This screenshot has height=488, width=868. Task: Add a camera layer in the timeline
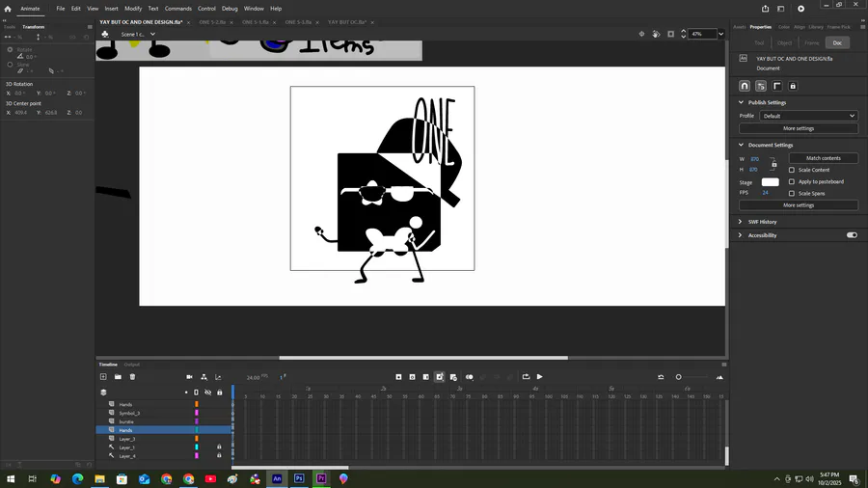(x=189, y=377)
